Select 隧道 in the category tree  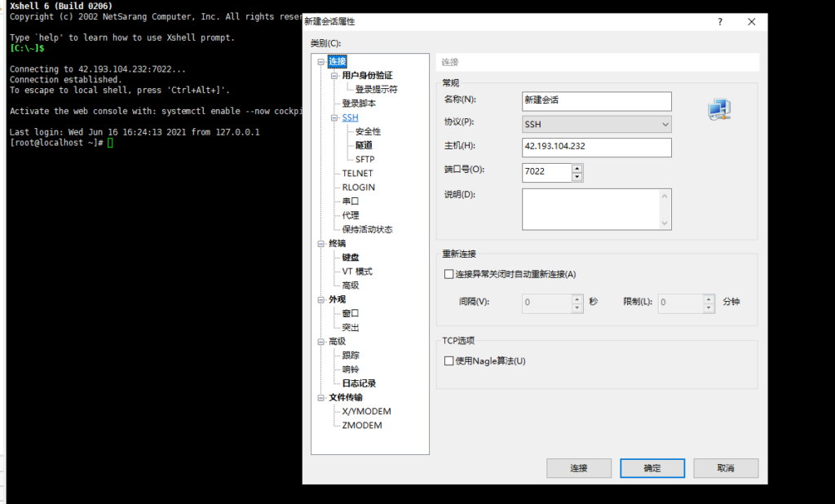[x=364, y=145]
